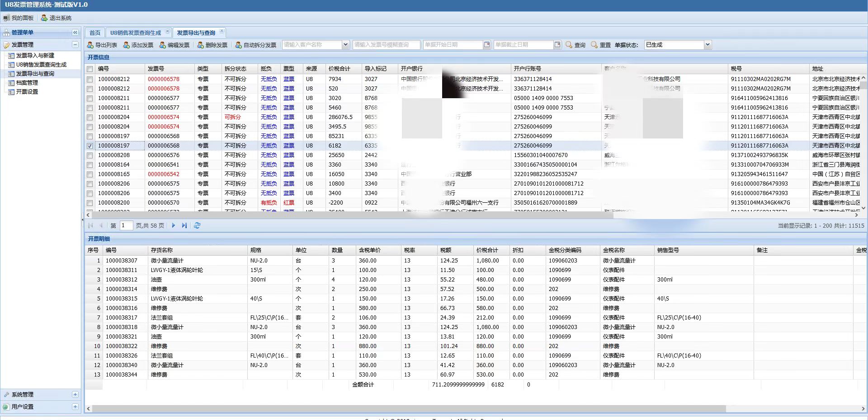The image size is (868, 420).
Task: Jump to last page of results
Action: (184, 225)
